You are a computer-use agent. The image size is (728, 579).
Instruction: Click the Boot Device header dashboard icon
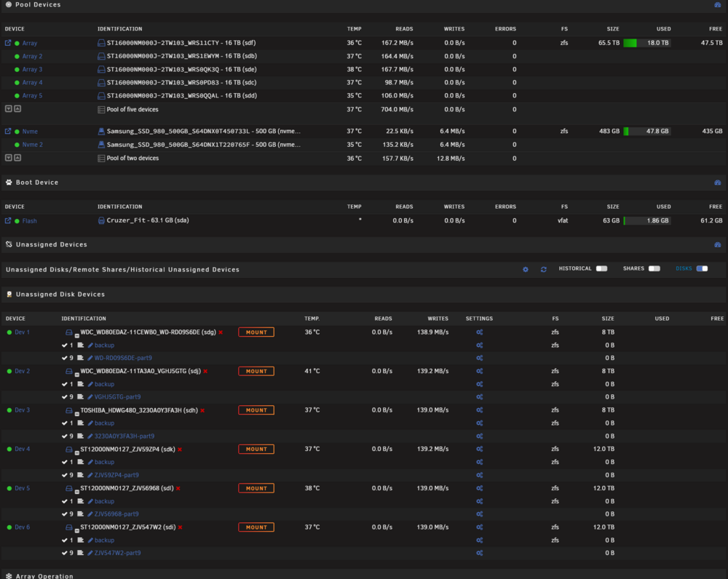tap(717, 183)
